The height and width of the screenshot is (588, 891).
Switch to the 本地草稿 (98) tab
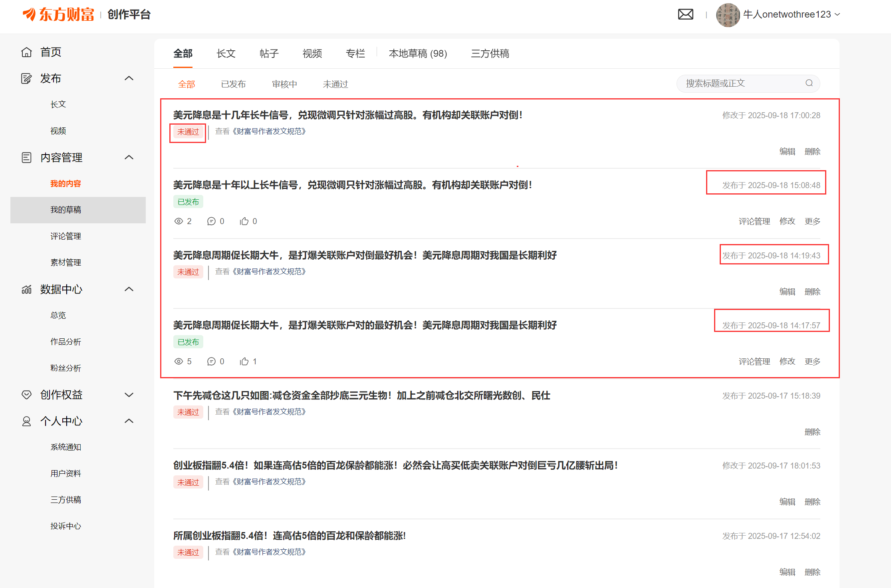[x=418, y=54]
